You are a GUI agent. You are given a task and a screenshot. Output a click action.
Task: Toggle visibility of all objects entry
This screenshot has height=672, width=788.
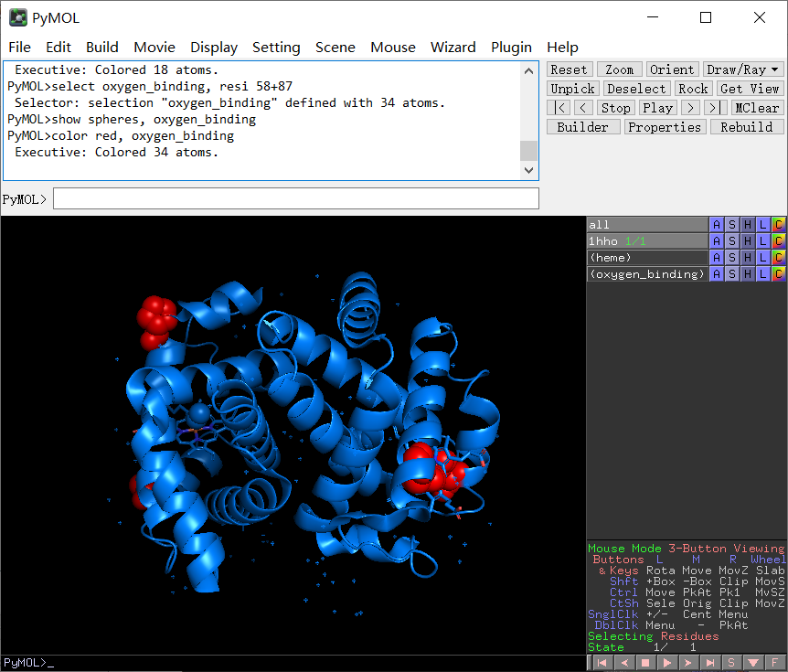pyautogui.click(x=647, y=225)
